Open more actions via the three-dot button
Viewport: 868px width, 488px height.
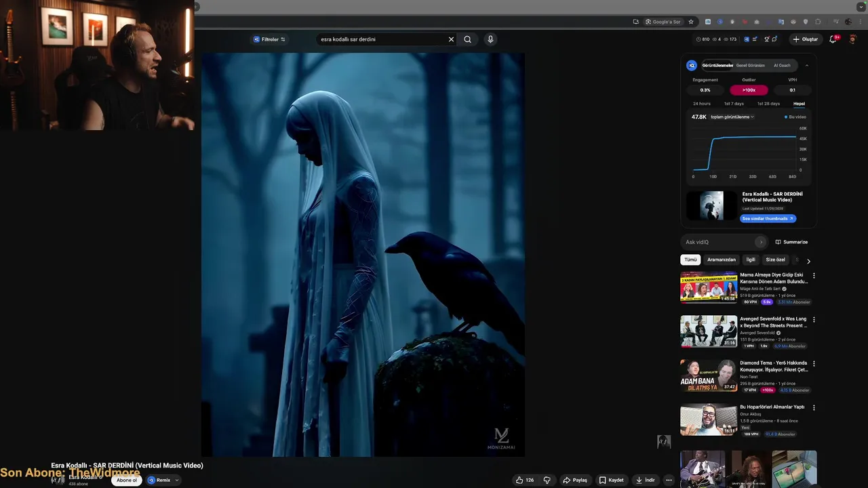pyautogui.click(x=669, y=480)
